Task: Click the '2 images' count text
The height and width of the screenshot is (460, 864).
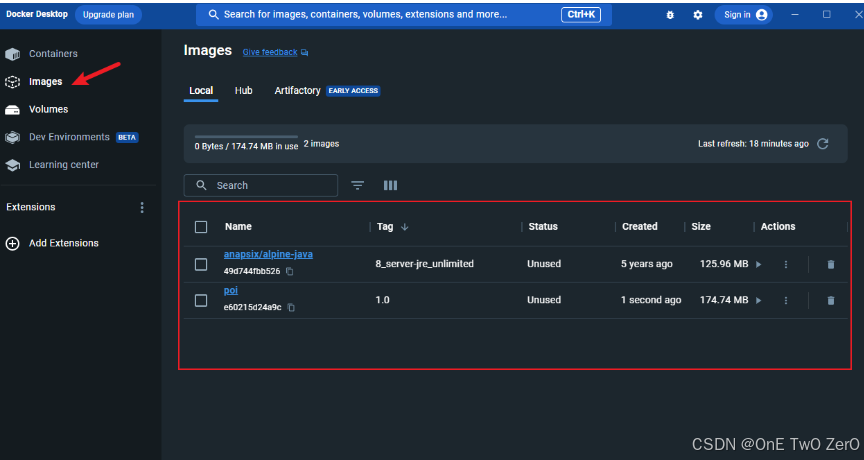Action: pos(321,144)
